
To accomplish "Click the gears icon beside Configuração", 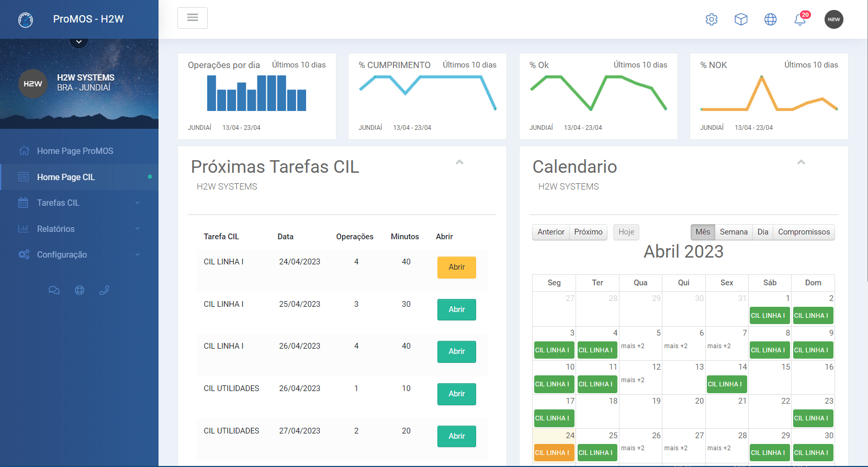I will 24,254.
